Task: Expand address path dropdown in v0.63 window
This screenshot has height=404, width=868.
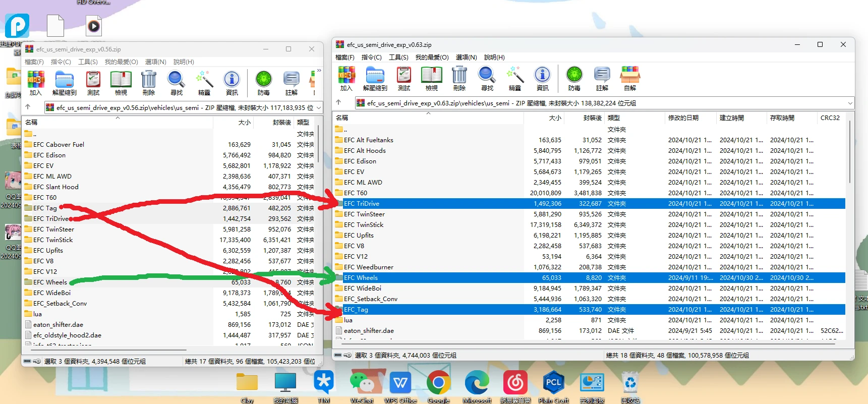Action: (x=850, y=103)
